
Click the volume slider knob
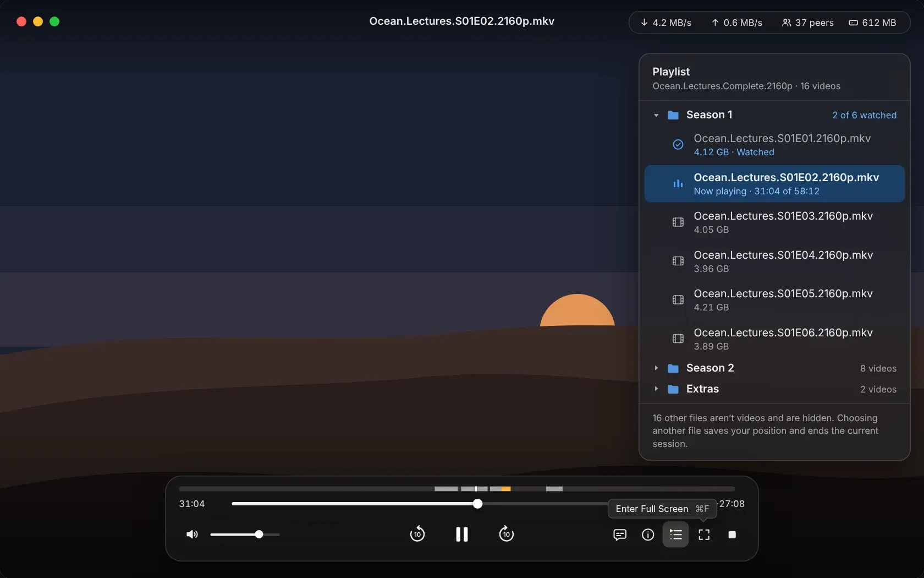[x=259, y=535]
